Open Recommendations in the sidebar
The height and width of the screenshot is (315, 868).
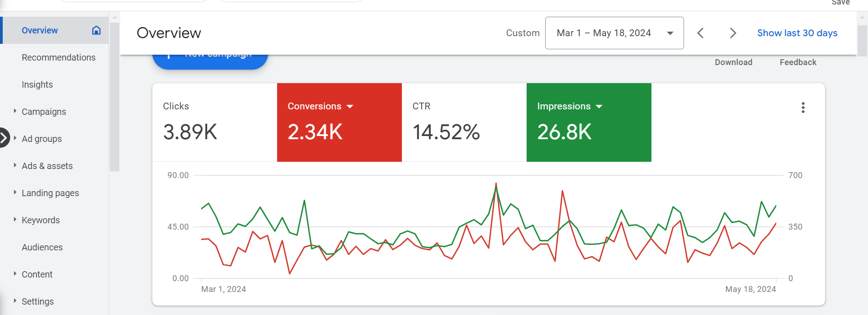coord(58,57)
